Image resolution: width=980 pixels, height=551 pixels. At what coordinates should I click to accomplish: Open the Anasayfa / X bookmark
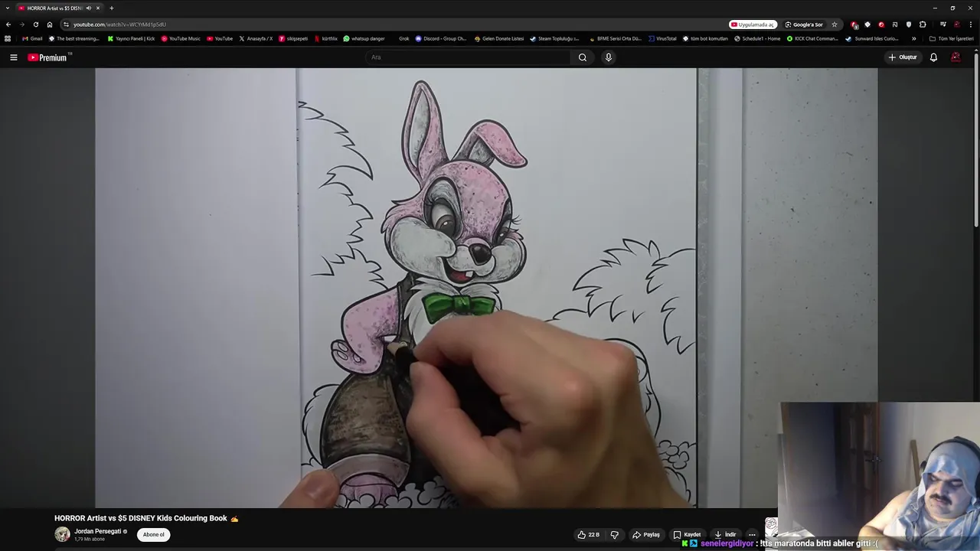[x=256, y=38]
